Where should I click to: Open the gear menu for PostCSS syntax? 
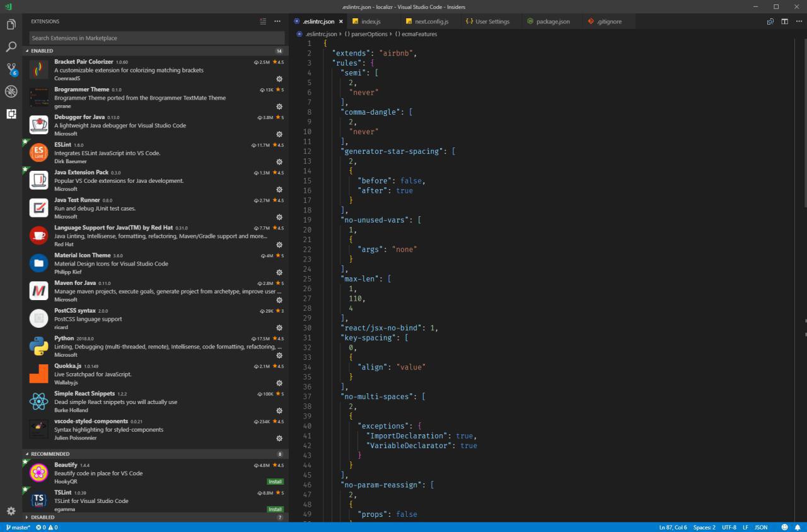279,328
